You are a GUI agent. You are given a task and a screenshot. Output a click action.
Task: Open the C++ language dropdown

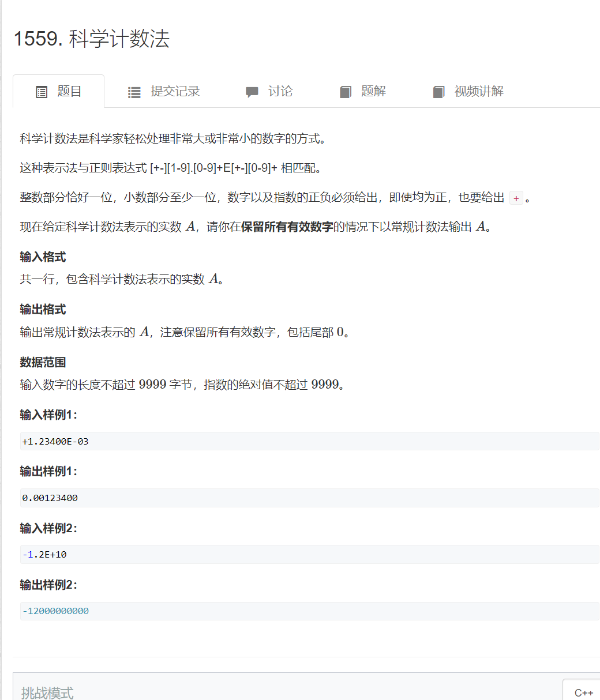[582, 690]
